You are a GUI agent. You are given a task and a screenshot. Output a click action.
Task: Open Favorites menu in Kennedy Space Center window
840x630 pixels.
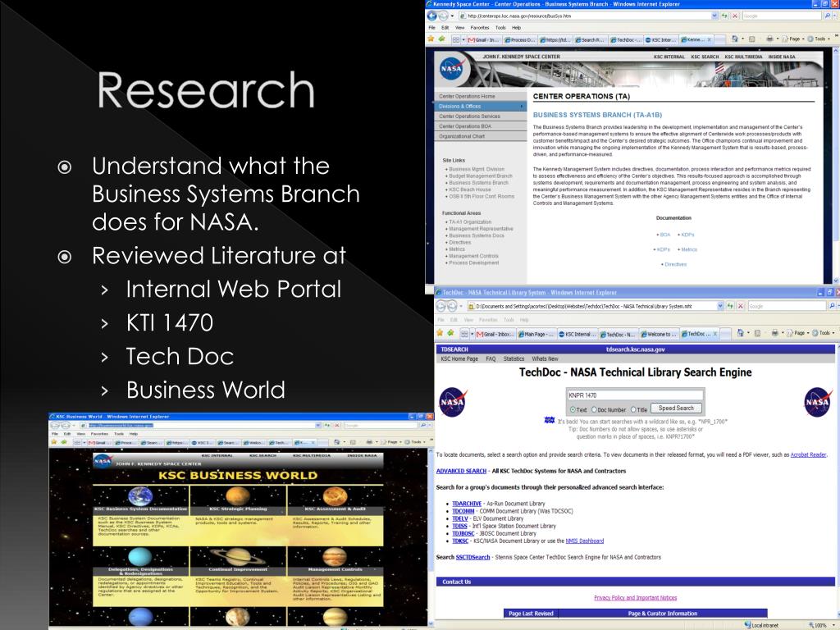(x=479, y=27)
